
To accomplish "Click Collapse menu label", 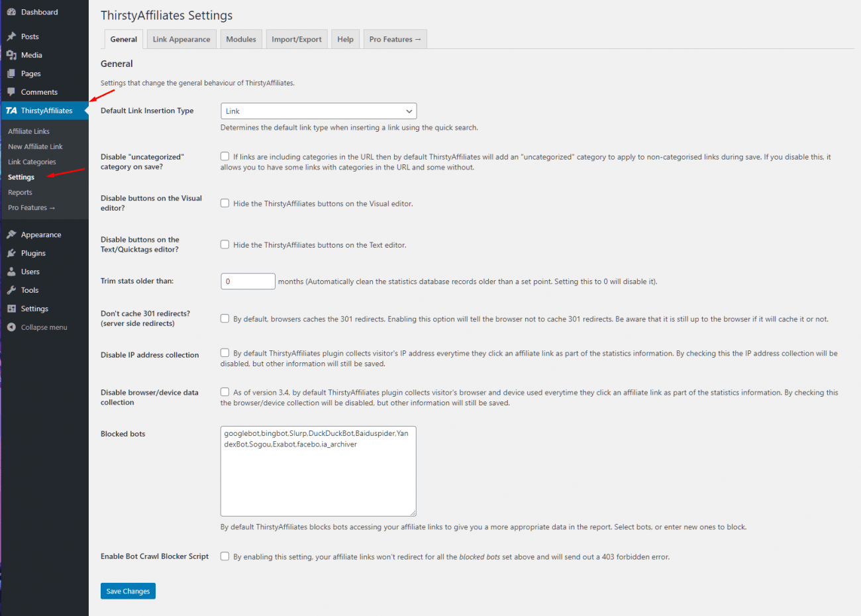I will click(x=44, y=327).
